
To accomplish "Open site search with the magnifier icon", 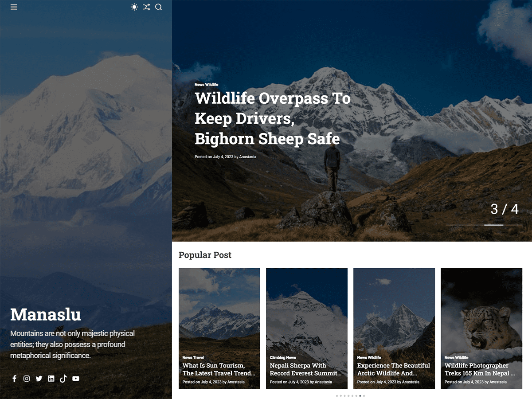I will [x=158, y=7].
